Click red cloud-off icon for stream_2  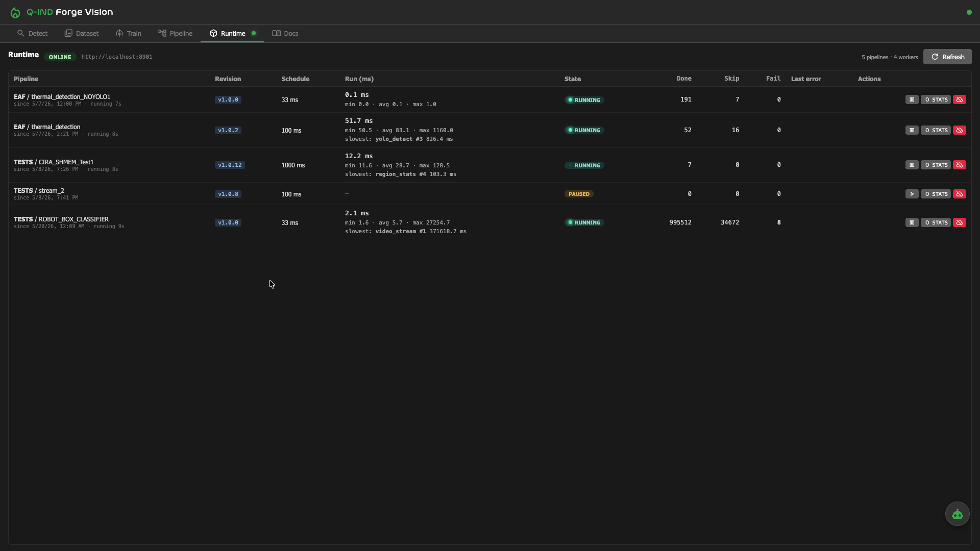click(x=960, y=194)
